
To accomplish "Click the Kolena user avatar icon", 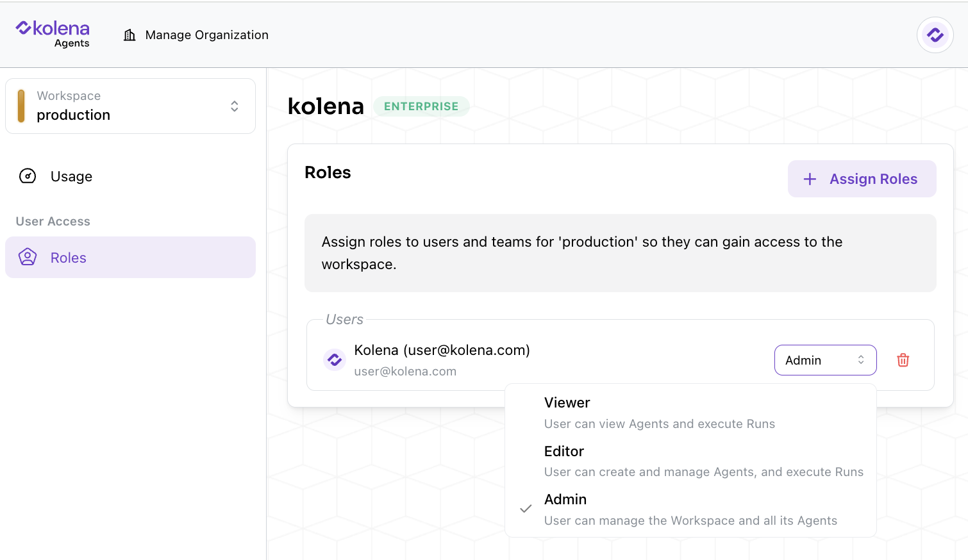I will [x=335, y=360].
